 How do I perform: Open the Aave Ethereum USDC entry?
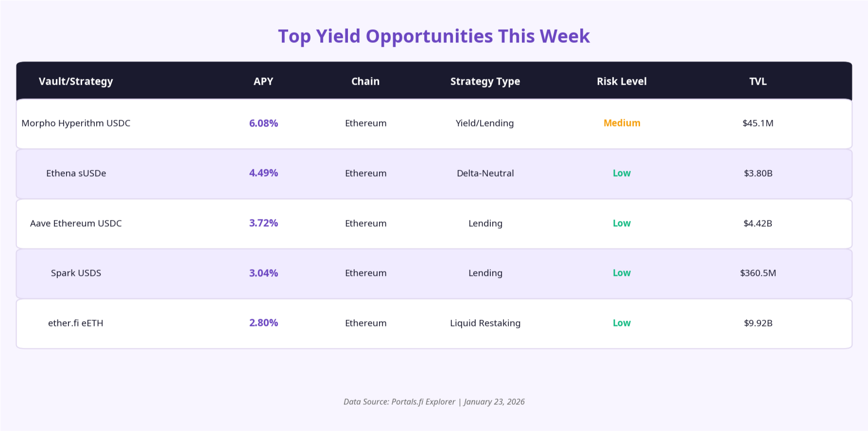point(76,223)
